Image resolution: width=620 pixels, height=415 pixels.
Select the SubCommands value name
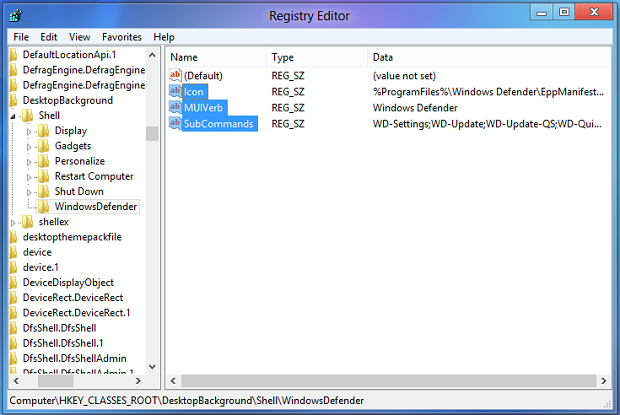click(x=219, y=124)
